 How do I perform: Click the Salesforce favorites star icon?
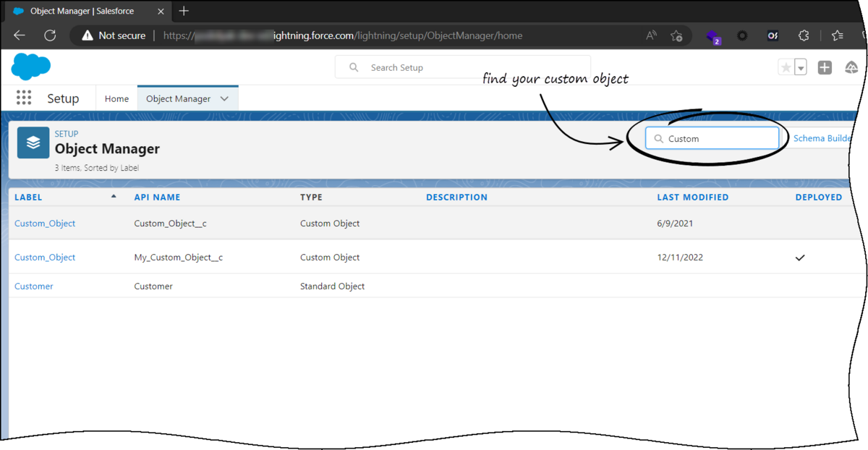(x=786, y=67)
